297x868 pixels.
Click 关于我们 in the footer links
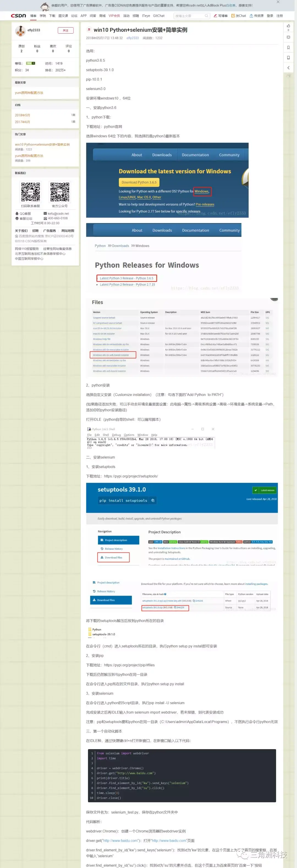[21, 231]
